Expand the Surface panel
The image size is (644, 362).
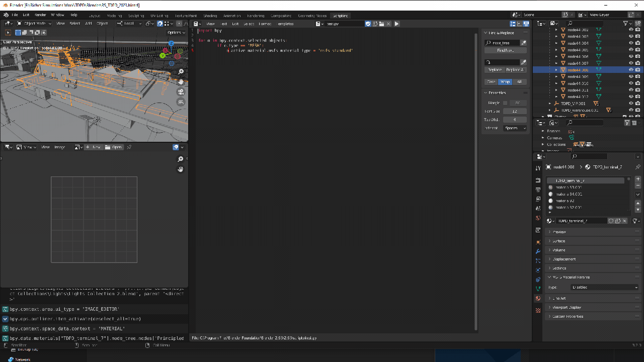click(x=558, y=241)
